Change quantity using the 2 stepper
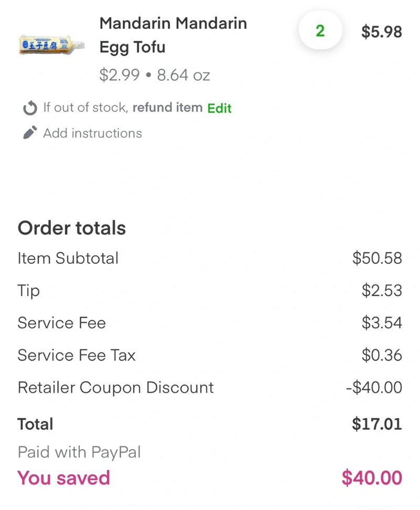The width and height of the screenshot is (420, 510). pos(320,31)
